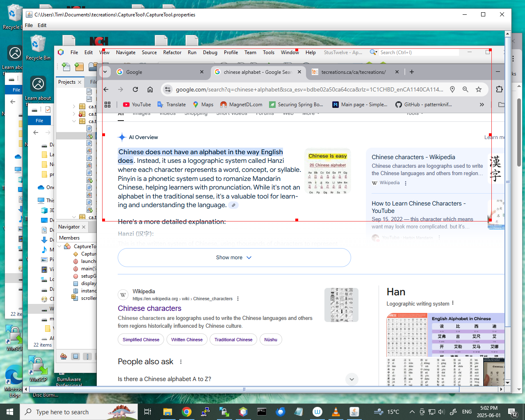The height and width of the screenshot is (420, 525).
Task: Click Chrome's forward arrow button
Action: pyautogui.click(x=121, y=89)
